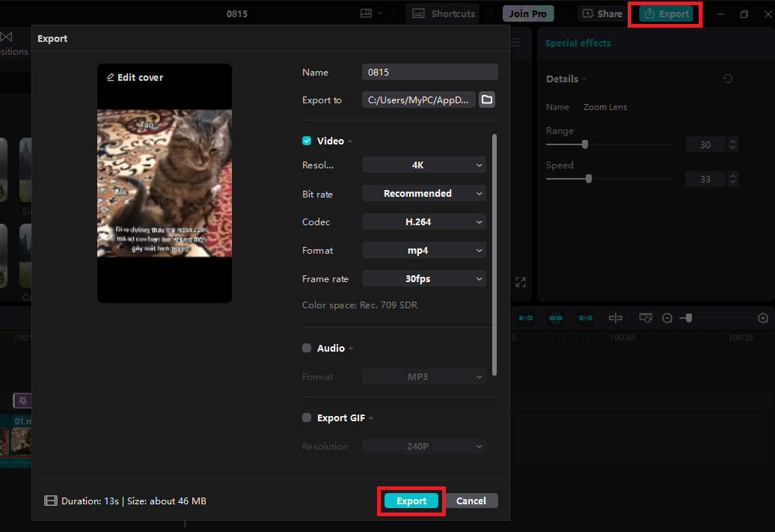Click the 'Duration: 13s | Size: about 46 MB' text

pyautogui.click(x=134, y=501)
